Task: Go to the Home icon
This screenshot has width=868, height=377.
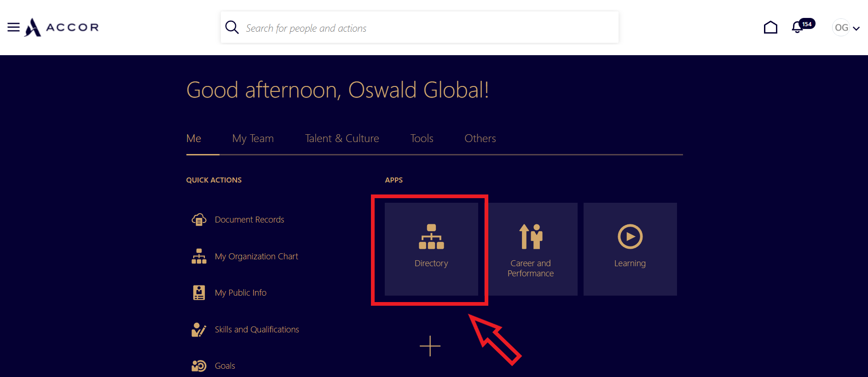Action: (x=770, y=28)
